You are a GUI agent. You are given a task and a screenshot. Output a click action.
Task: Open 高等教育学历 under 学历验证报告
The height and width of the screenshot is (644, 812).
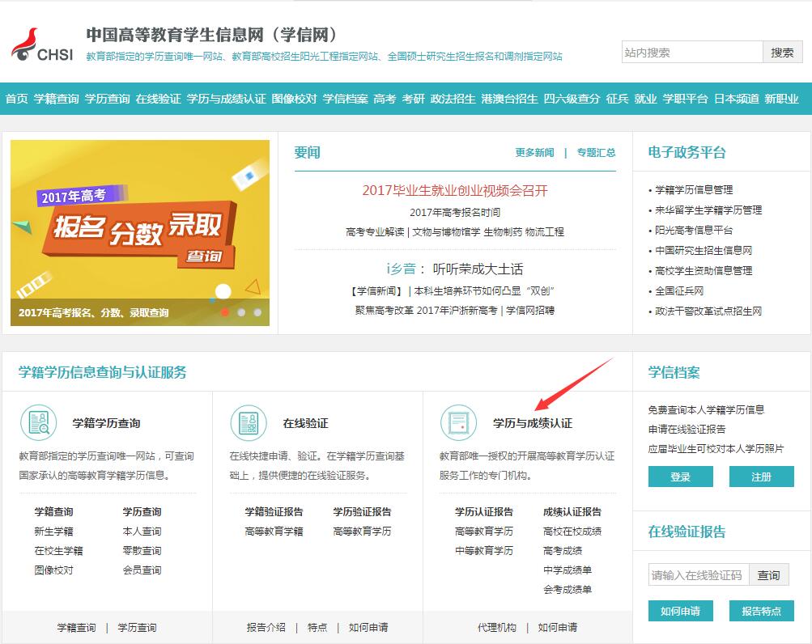(x=362, y=532)
